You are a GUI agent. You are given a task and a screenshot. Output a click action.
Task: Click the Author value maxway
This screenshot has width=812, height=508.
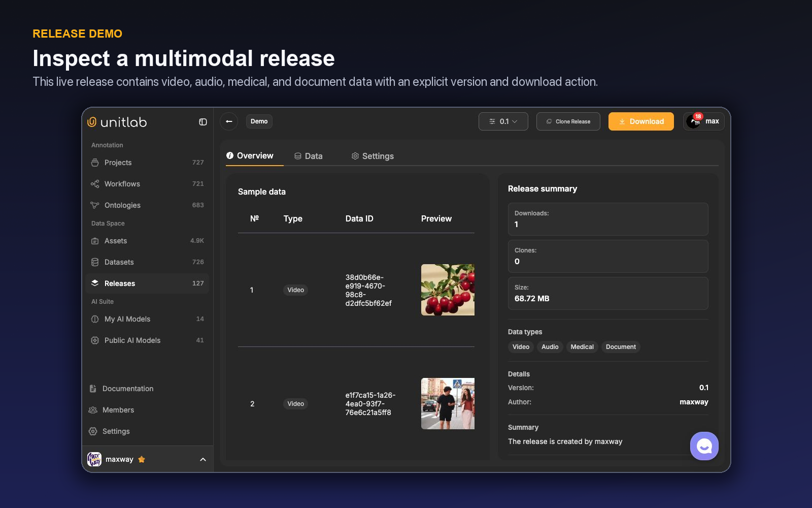[694, 402]
